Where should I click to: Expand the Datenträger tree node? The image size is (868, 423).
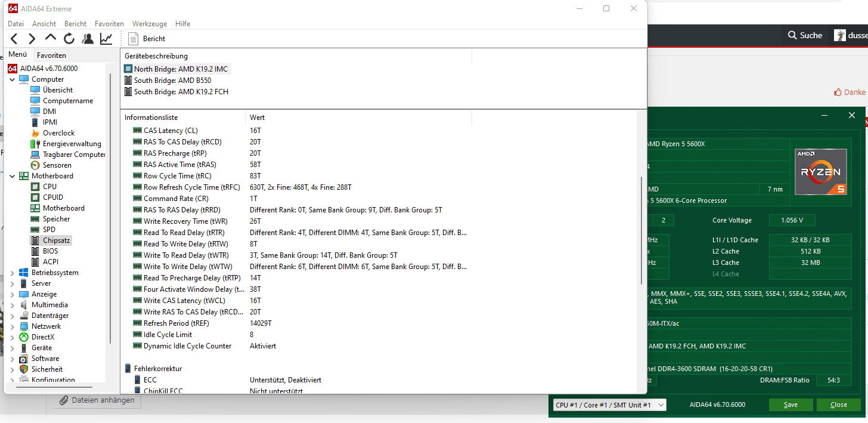pyautogui.click(x=13, y=316)
